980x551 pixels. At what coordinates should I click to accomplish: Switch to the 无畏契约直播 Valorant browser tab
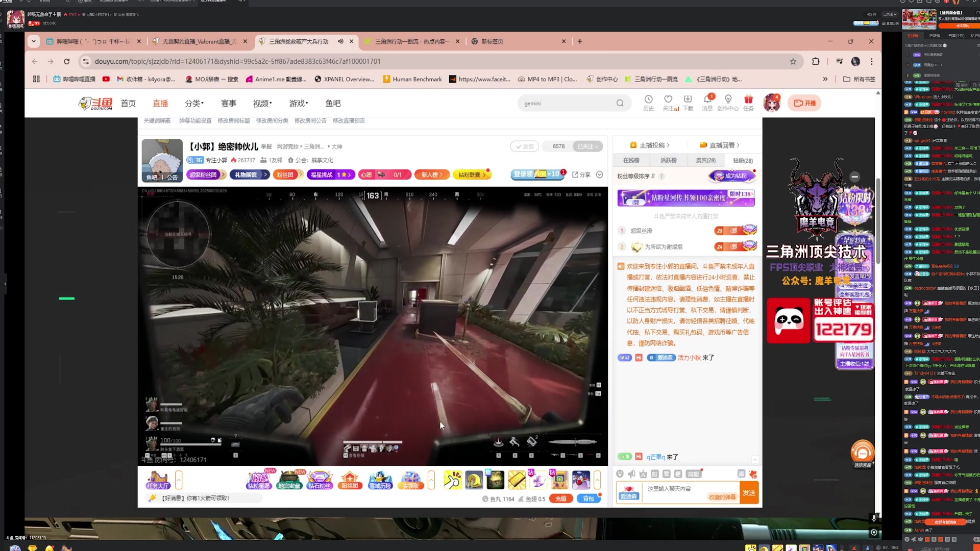tap(200, 41)
